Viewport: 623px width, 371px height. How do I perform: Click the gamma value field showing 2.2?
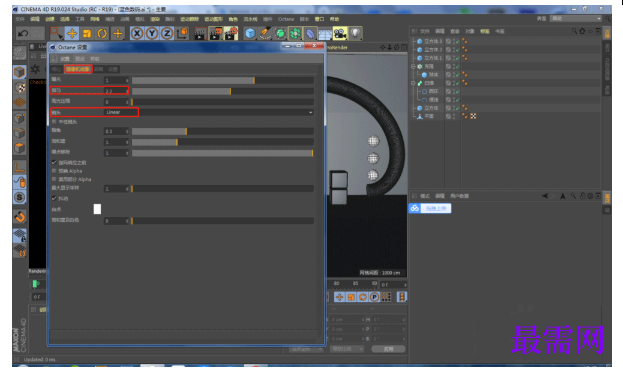(x=116, y=91)
